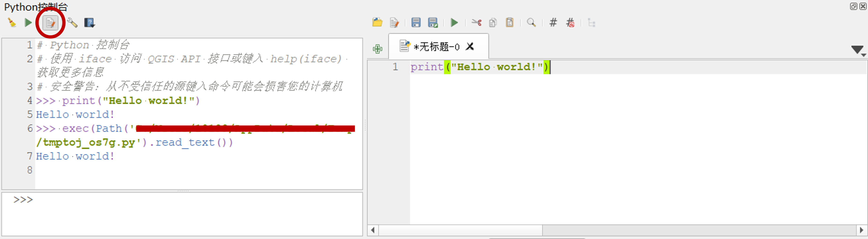Image resolution: width=868 pixels, height=239 pixels.
Task: Cut selection with the scissors icon
Action: coord(476,22)
